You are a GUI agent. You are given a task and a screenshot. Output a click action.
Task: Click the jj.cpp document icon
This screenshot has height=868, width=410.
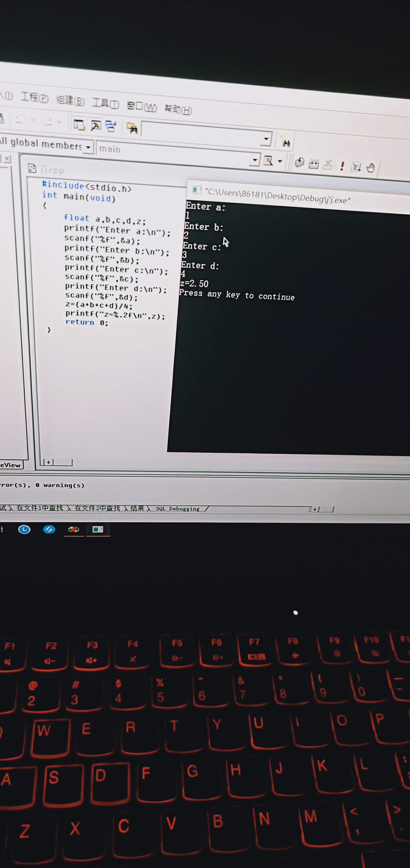point(32,168)
